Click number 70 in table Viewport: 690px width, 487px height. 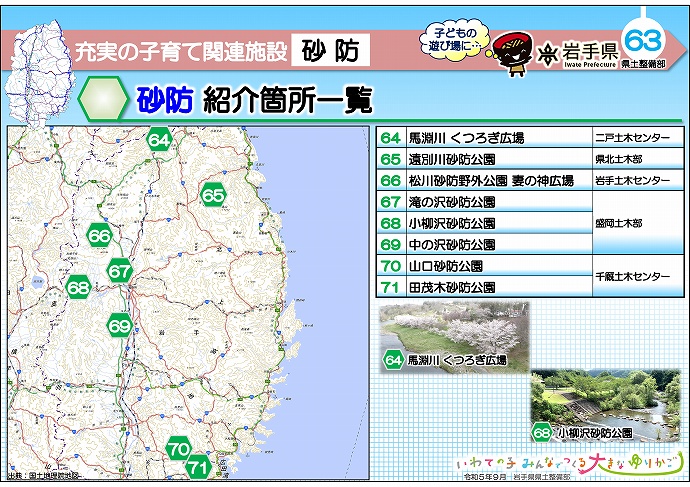pos(390,266)
